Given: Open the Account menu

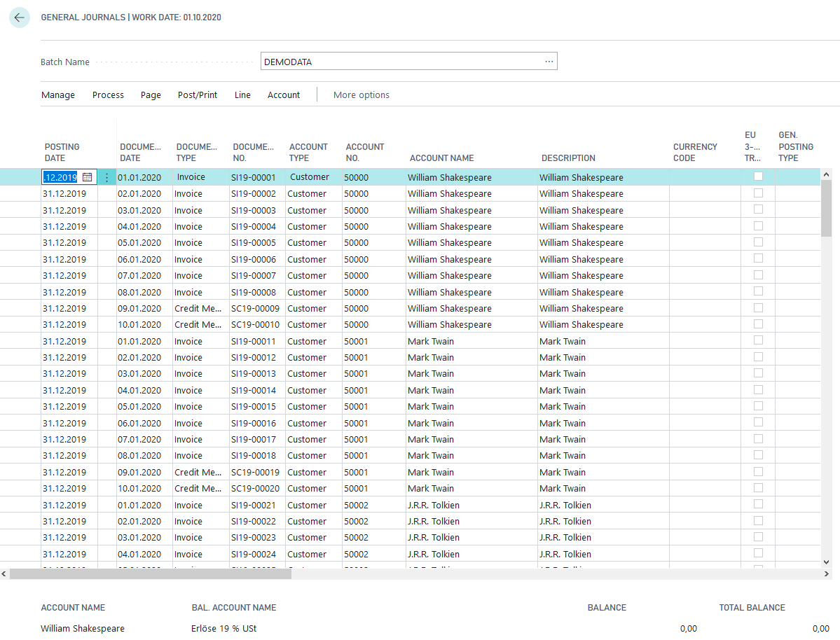Looking at the screenshot, I should [284, 95].
